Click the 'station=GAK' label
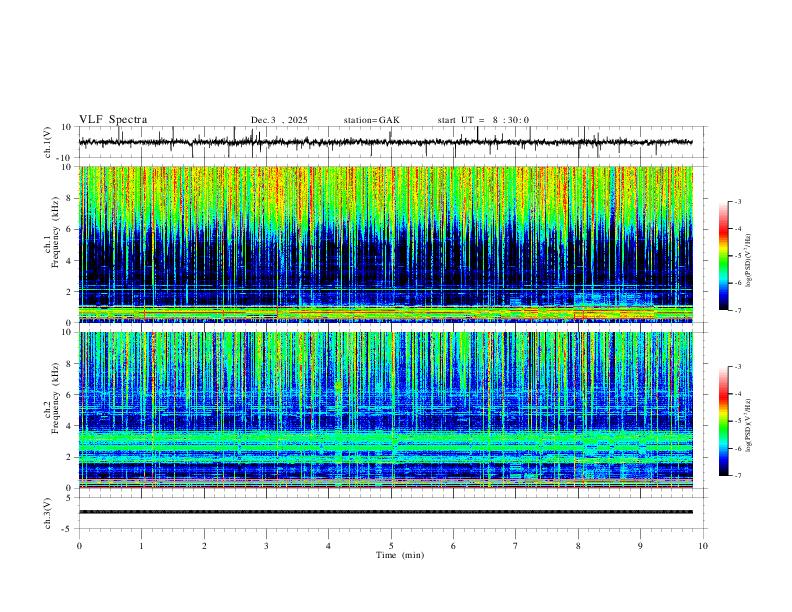Viewport: 792px width, 612px height. (371, 120)
